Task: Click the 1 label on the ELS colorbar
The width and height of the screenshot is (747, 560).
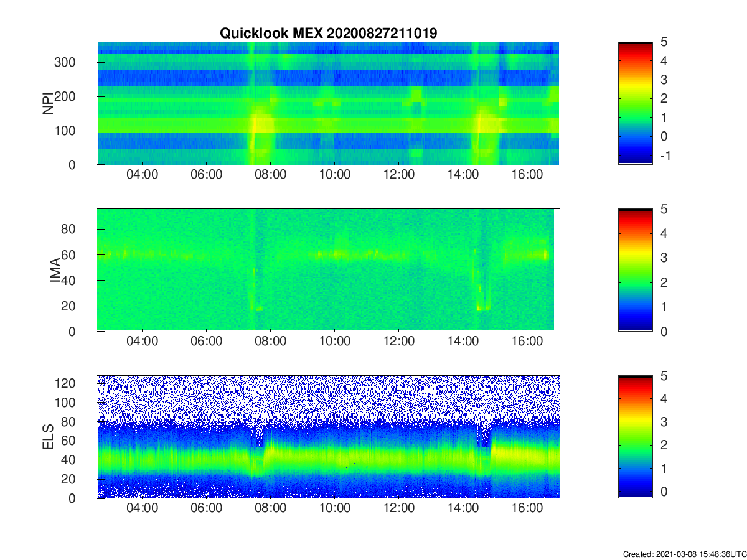Action: point(664,468)
